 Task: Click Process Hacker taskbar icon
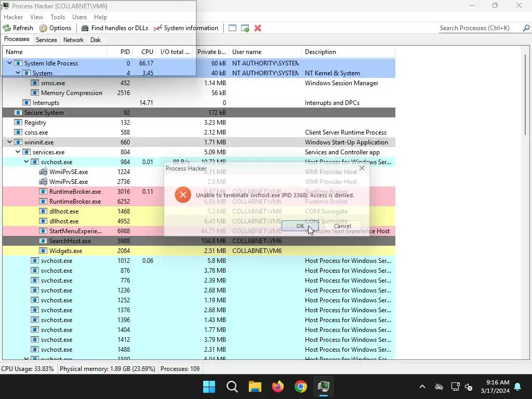tap(324, 387)
